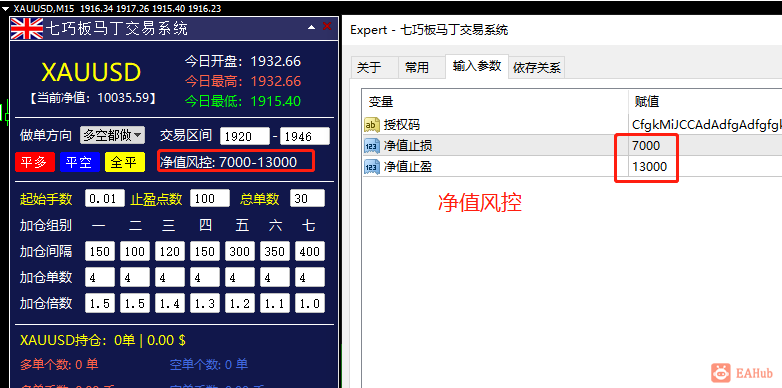Viewport: 782px width, 388px height.
Task: Click the 净值风控: 7000-13000 panel text
Action: tap(228, 162)
